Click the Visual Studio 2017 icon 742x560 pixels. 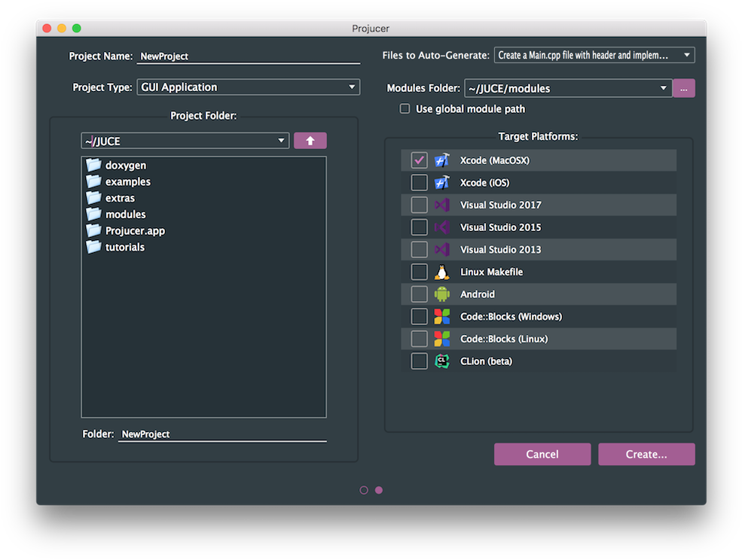pos(441,204)
